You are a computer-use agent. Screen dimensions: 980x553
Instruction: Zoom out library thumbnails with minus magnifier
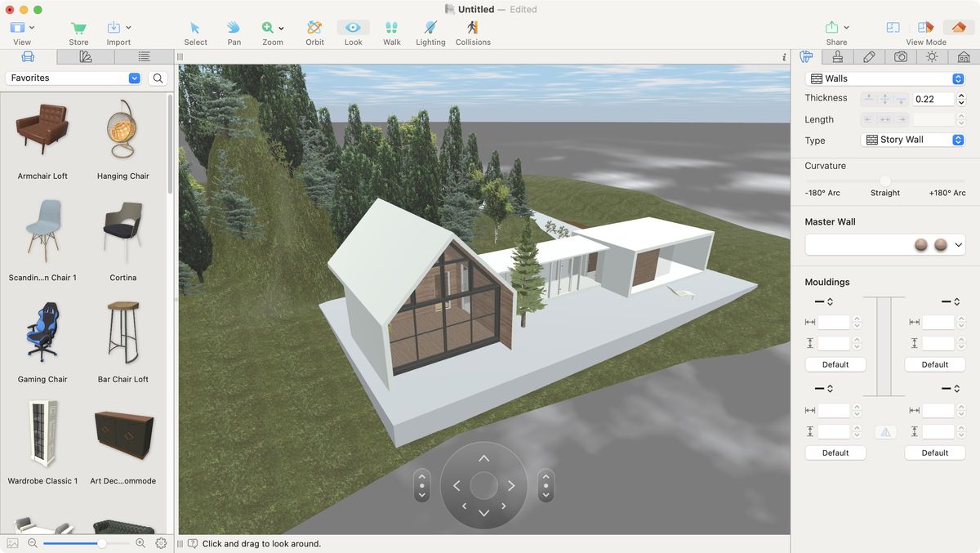(33, 543)
